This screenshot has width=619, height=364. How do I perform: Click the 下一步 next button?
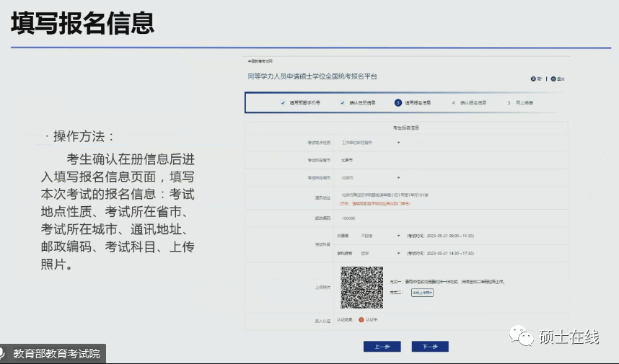pos(430,347)
